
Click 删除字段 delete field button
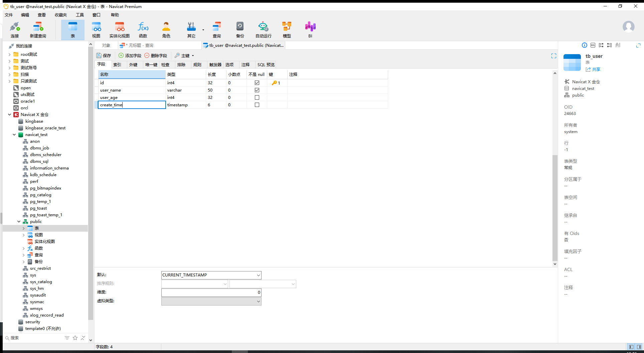(x=156, y=55)
